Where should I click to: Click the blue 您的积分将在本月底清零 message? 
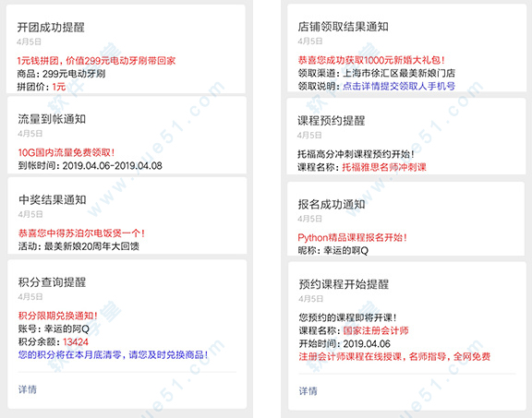click(x=113, y=354)
